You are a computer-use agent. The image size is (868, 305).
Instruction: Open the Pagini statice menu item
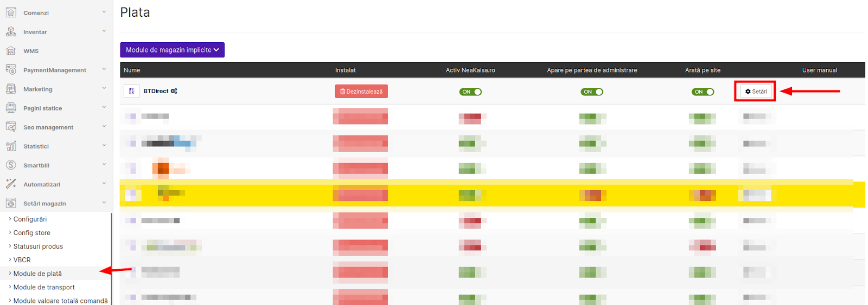[x=43, y=108]
